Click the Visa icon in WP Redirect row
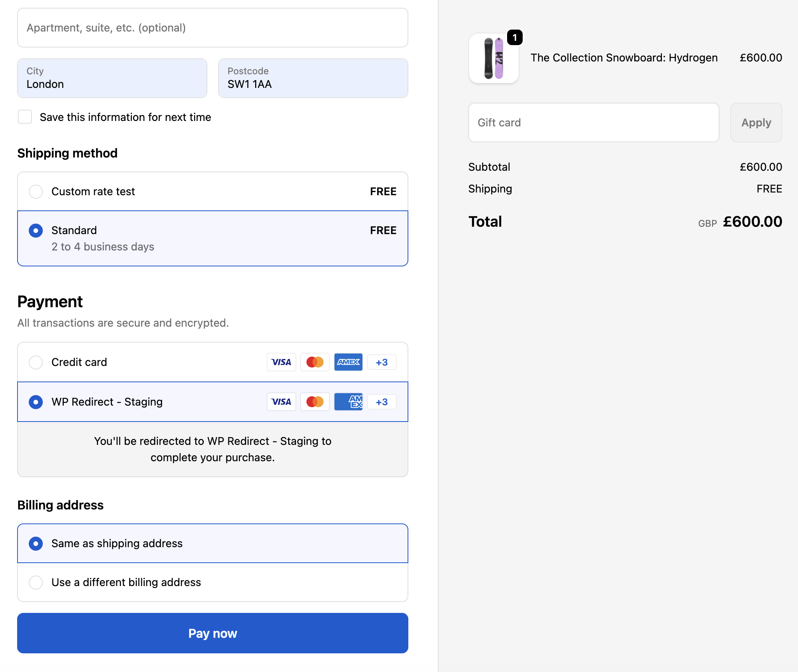Screen dimensions: 798x672 (x=281, y=402)
